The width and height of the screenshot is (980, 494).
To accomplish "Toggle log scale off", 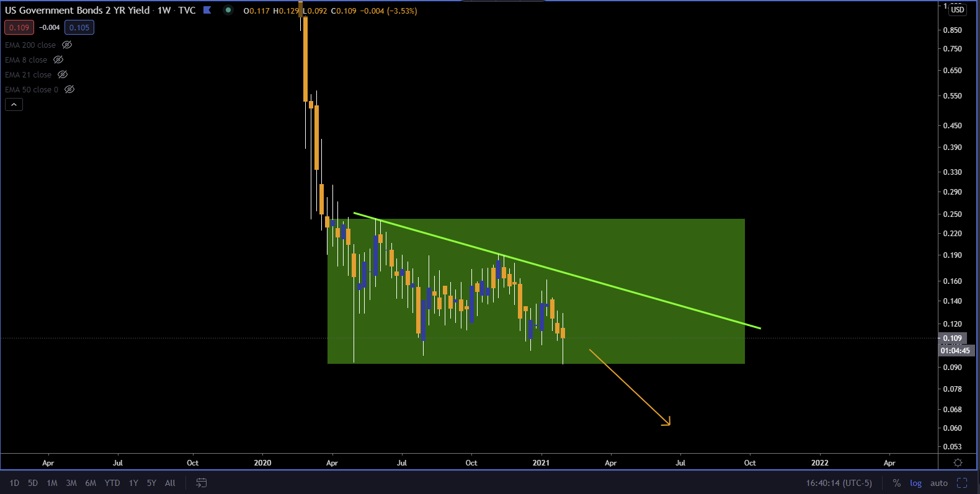I will [x=915, y=483].
